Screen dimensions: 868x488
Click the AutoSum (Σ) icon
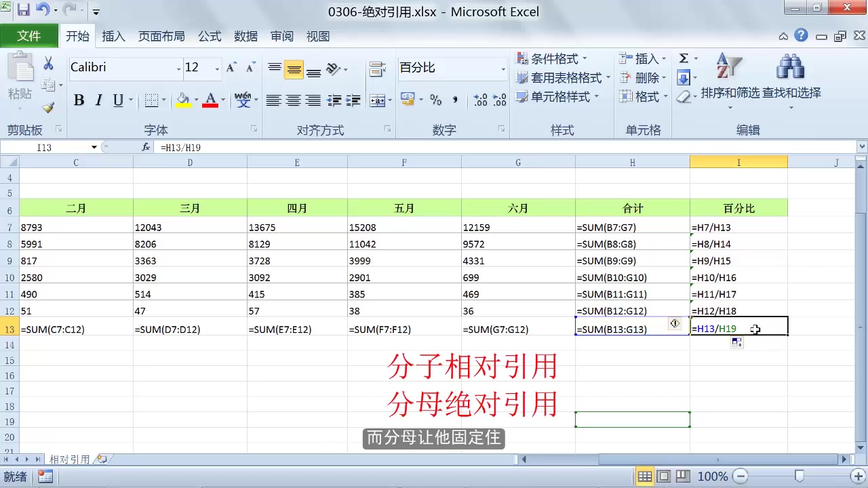click(x=683, y=59)
